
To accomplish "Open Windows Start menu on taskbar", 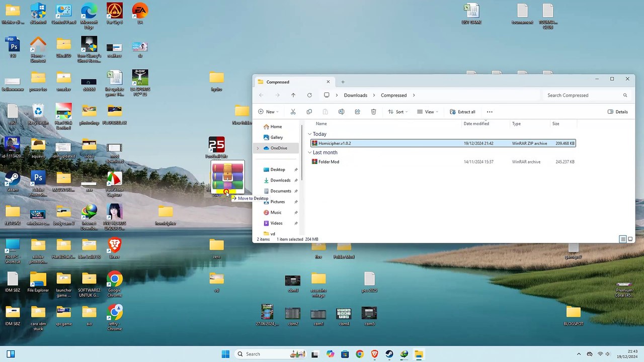I will click(x=225, y=354).
